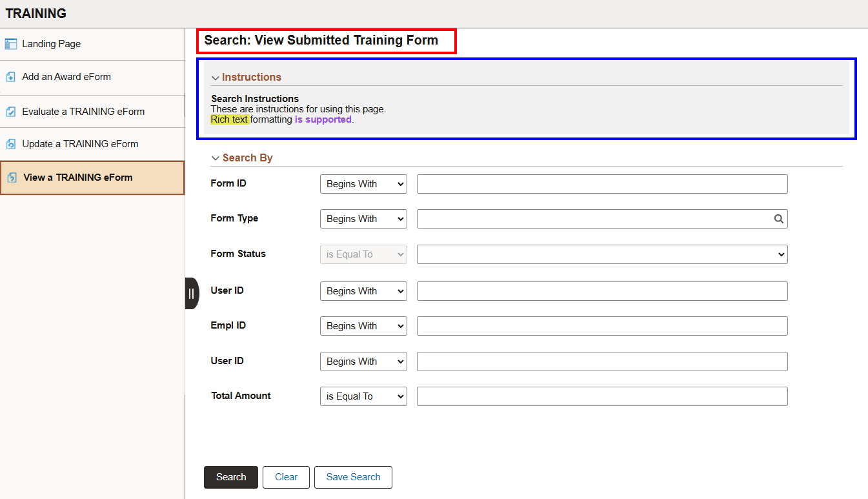Viewport: 868px width, 499px height.
Task: Click the Search By section heading
Action: (x=248, y=158)
